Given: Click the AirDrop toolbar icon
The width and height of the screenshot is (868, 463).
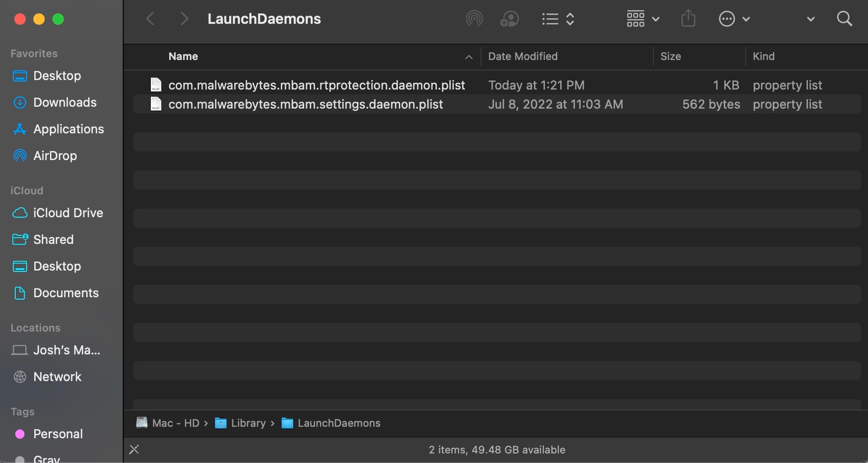Looking at the screenshot, I should click(474, 19).
